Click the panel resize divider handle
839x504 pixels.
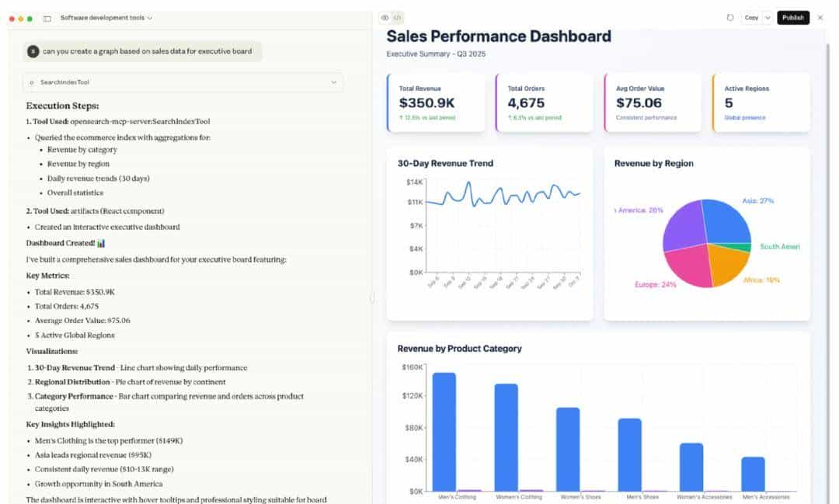pyautogui.click(x=373, y=297)
